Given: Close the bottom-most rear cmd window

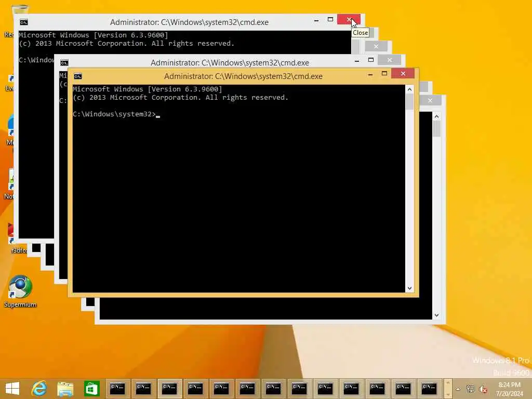Looking at the screenshot, I should [x=430, y=100].
